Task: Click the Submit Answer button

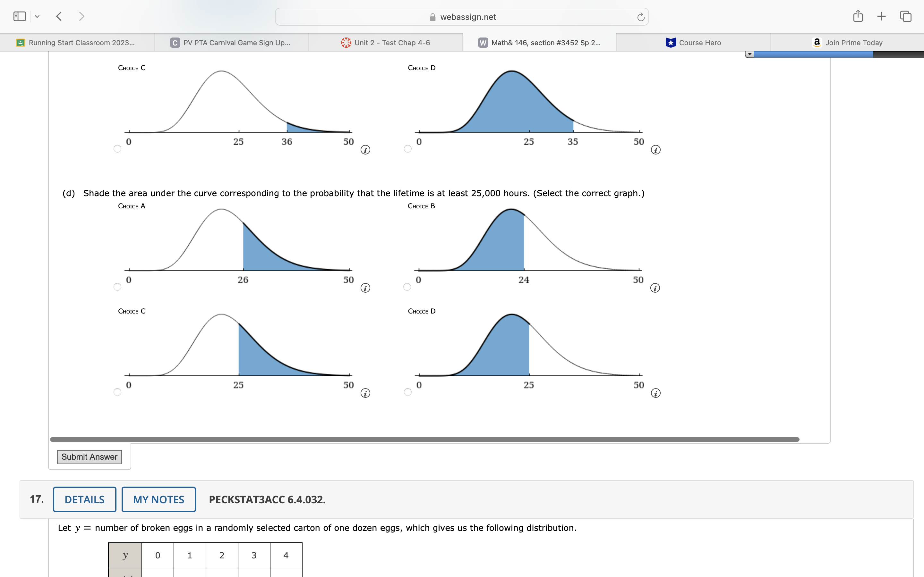Action: (89, 457)
